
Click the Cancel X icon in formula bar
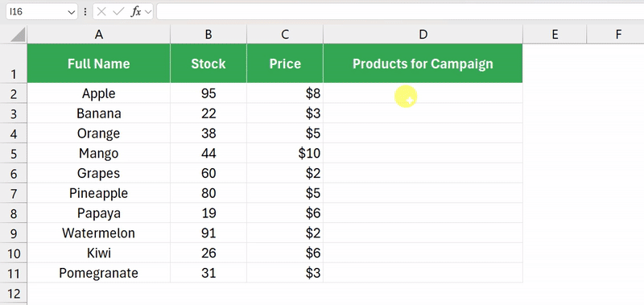(x=101, y=12)
